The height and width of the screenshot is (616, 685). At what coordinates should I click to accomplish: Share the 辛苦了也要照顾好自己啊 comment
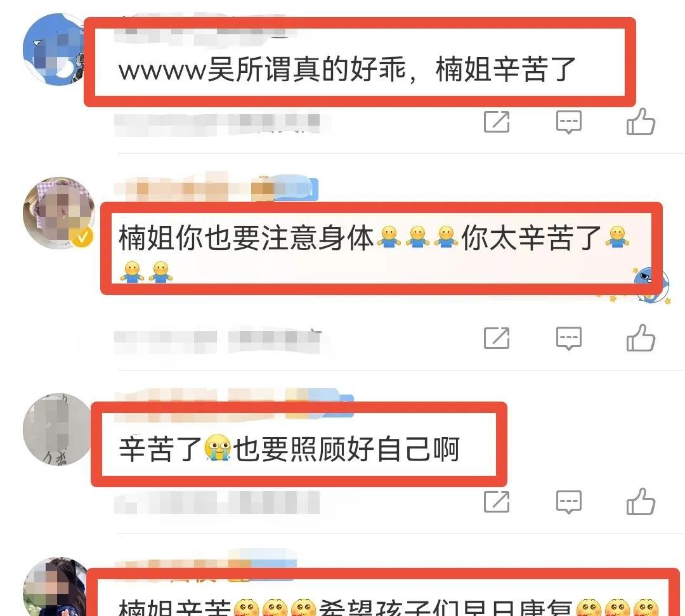point(497,501)
